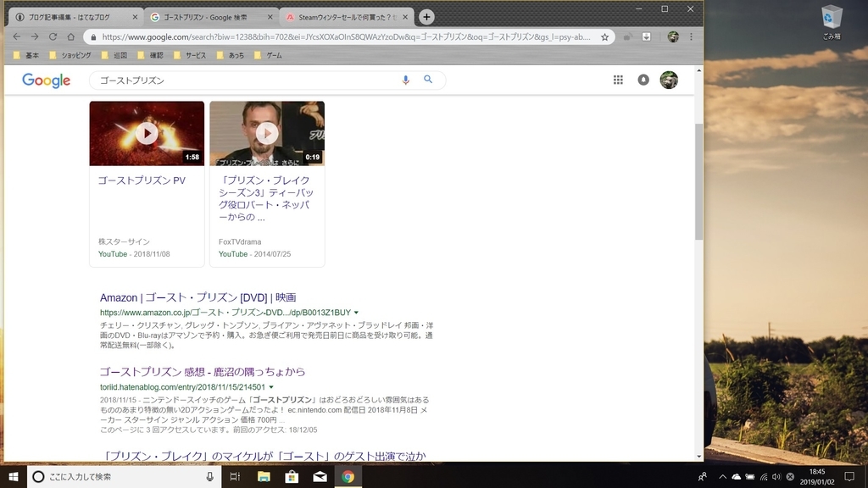868x488 pixels.
Task: Go forward in Chrome history
Action: (x=34, y=36)
